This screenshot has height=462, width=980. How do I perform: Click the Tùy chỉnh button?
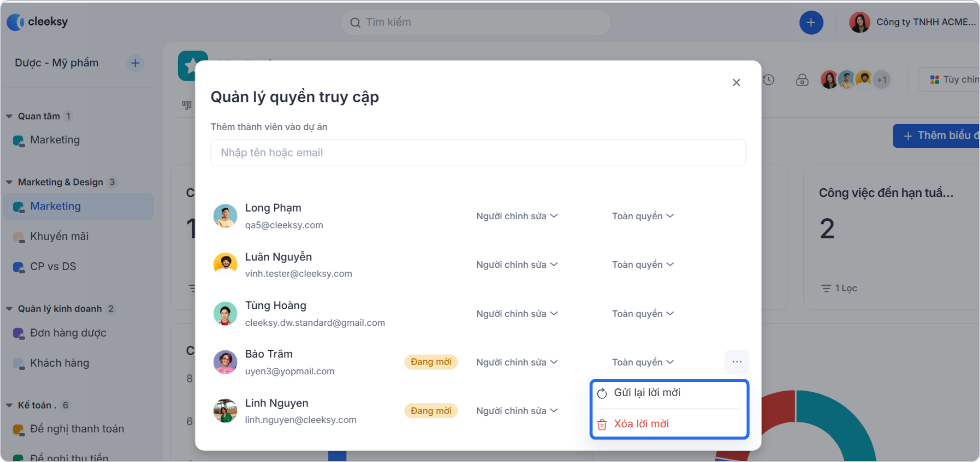click(949, 80)
